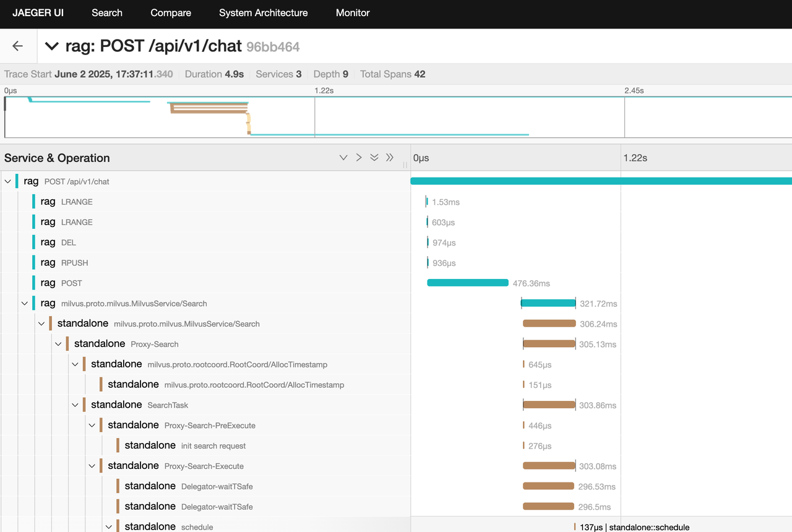Click the 306.24ms span bar
792x532 pixels.
point(549,324)
